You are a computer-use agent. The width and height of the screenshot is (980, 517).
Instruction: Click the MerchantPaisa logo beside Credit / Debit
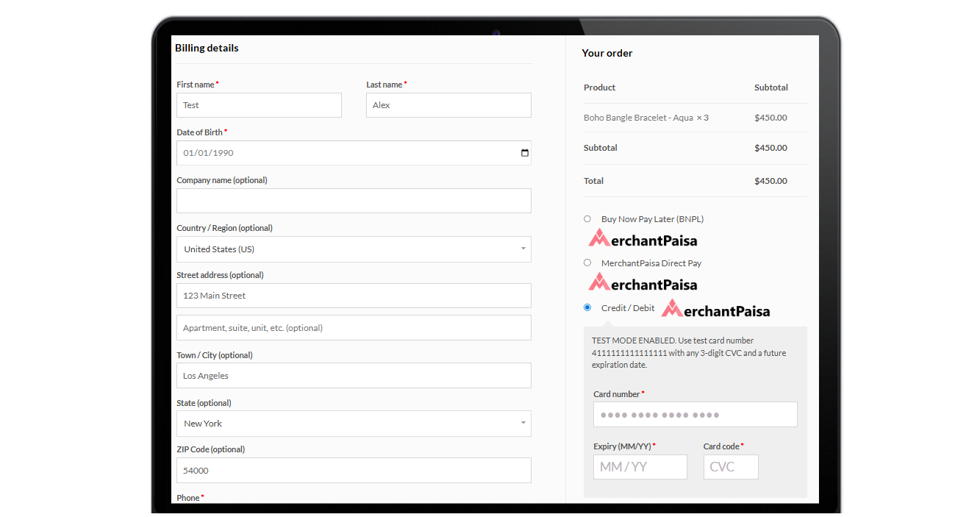715,310
